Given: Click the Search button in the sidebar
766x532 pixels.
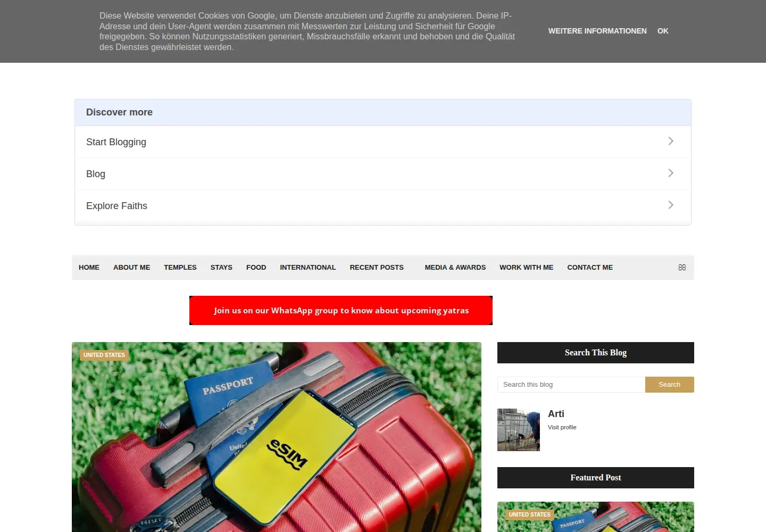Looking at the screenshot, I should click(x=669, y=385).
